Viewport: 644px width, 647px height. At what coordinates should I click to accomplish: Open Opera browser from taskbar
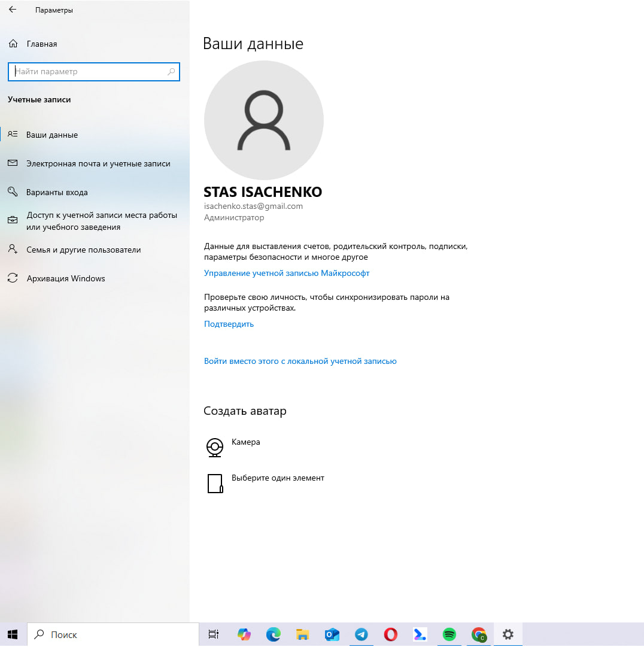click(x=391, y=634)
